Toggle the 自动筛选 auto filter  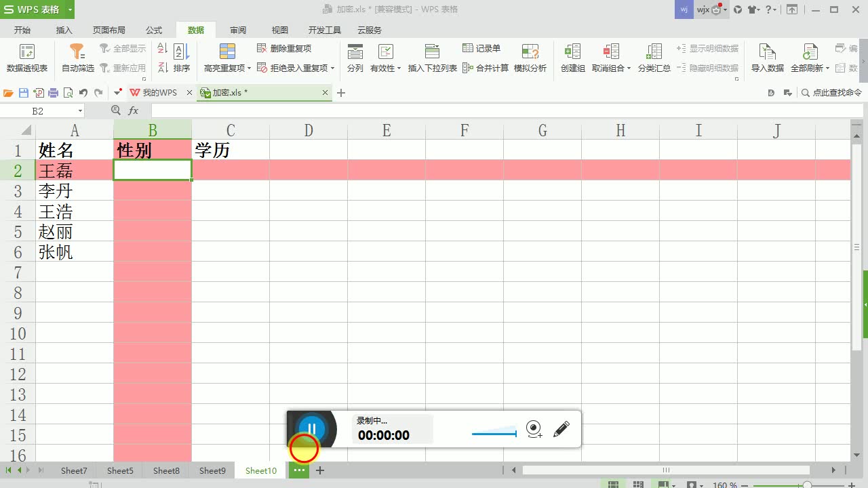(78, 58)
